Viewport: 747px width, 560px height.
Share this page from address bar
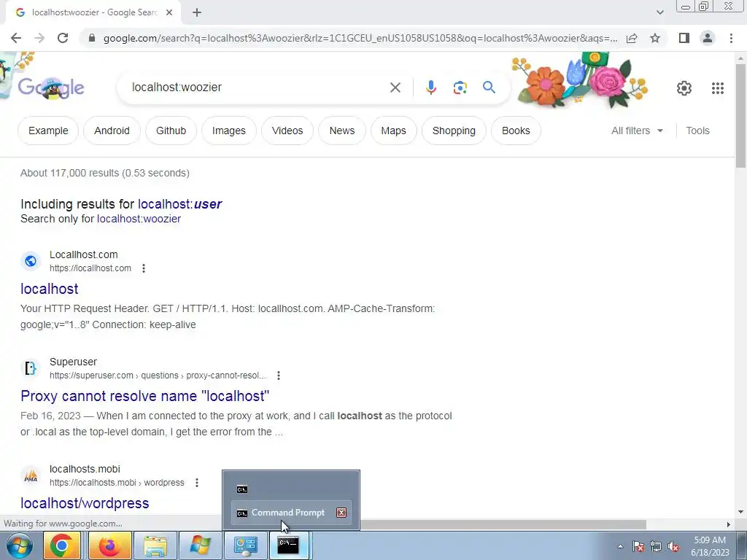[632, 38]
